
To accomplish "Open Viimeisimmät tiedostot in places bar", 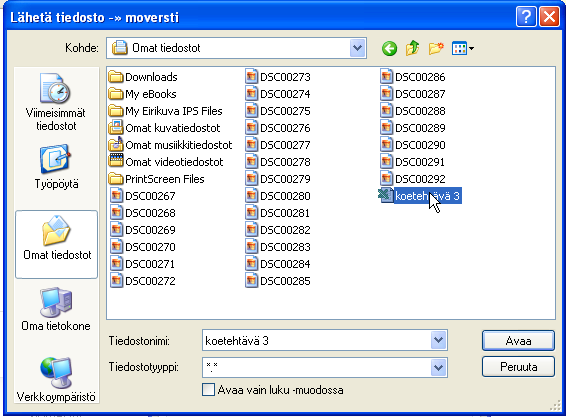I will [x=56, y=102].
